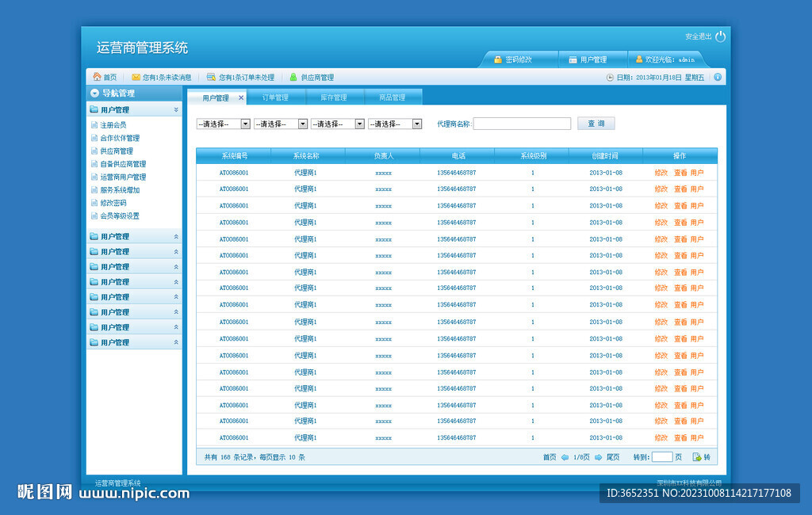Open 服务系统增加 in the sidebar
This screenshot has height=515, width=812.
[120, 189]
